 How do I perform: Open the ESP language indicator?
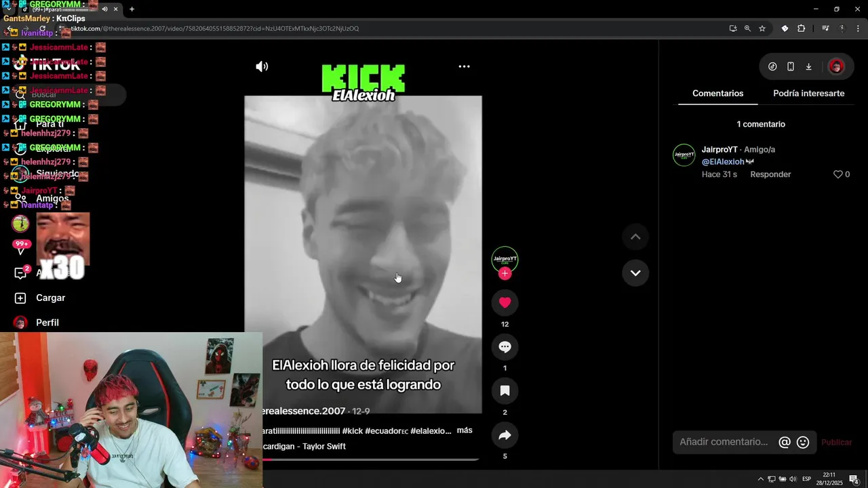[806, 479]
